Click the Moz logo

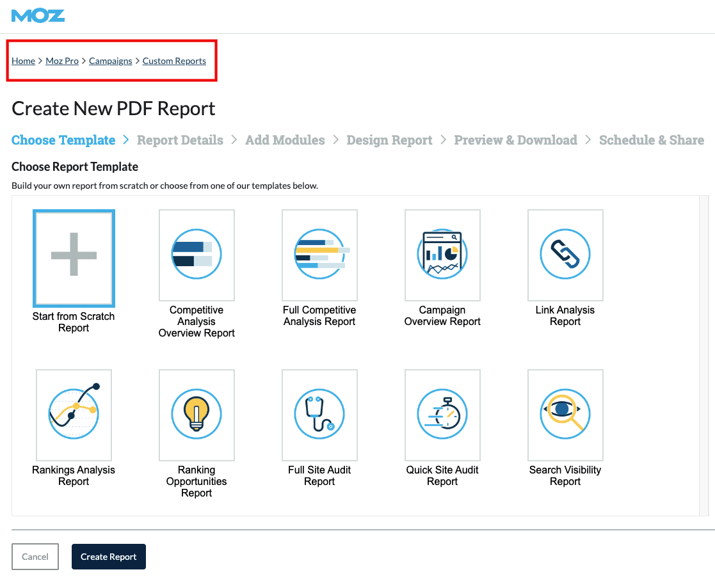38,16
